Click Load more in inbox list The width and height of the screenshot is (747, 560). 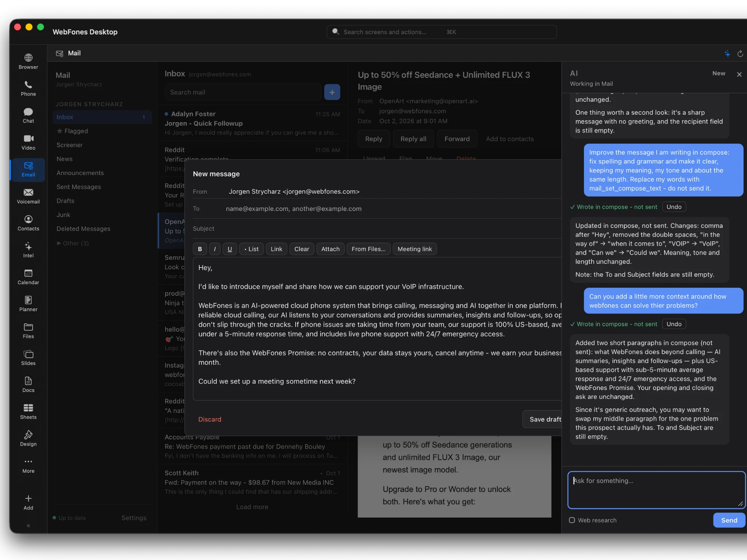click(x=252, y=507)
